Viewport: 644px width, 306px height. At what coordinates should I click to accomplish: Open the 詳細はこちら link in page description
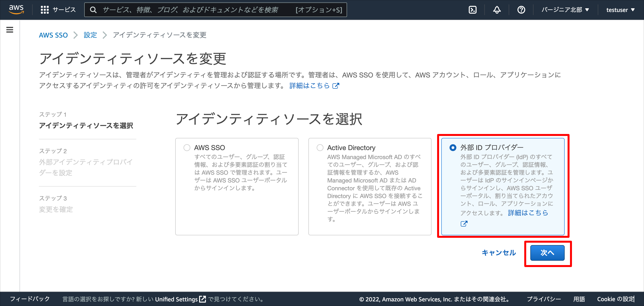[x=310, y=86]
